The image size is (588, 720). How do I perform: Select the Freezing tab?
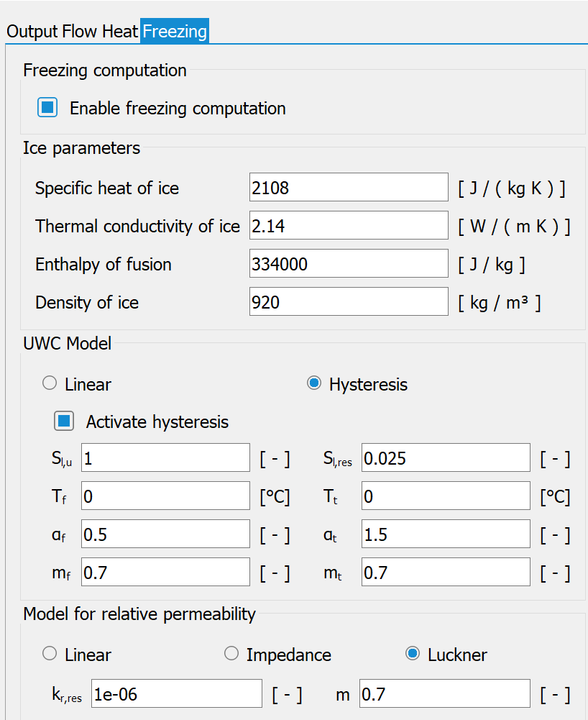[x=175, y=32]
